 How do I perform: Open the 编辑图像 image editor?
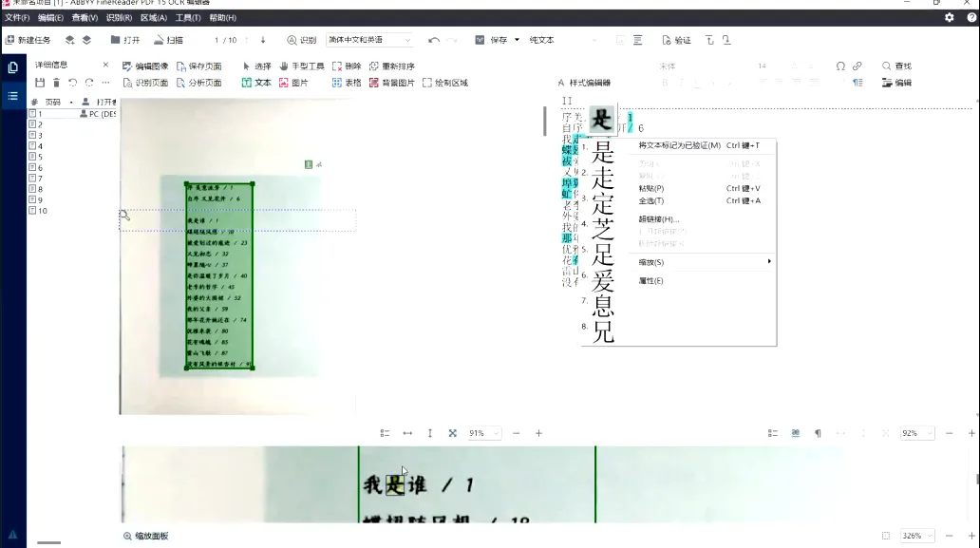click(145, 66)
